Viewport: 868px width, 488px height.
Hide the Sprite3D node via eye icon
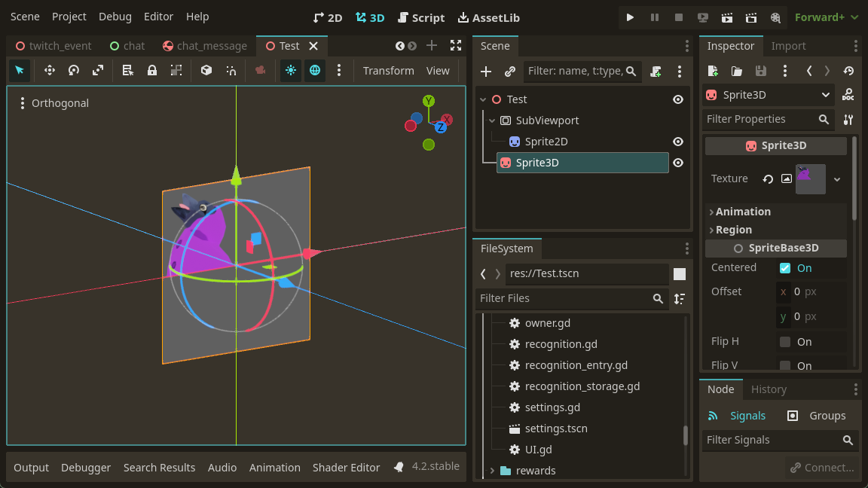[678, 163]
